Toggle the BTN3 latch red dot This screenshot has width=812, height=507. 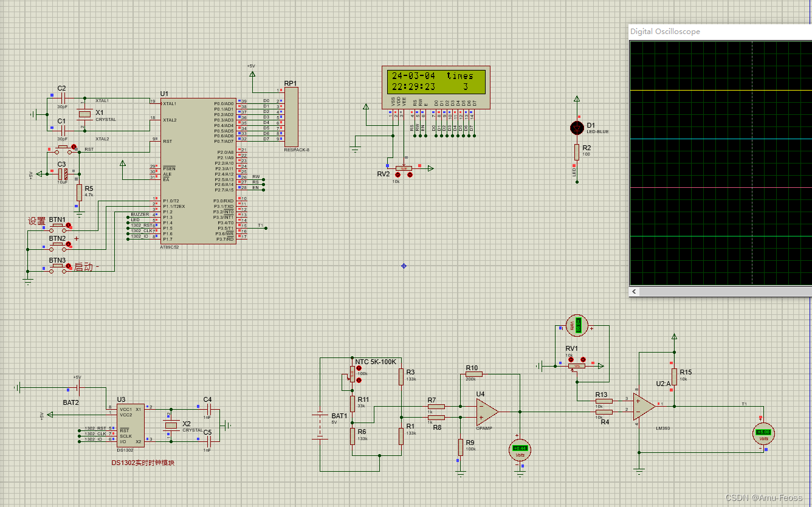tap(69, 266)
